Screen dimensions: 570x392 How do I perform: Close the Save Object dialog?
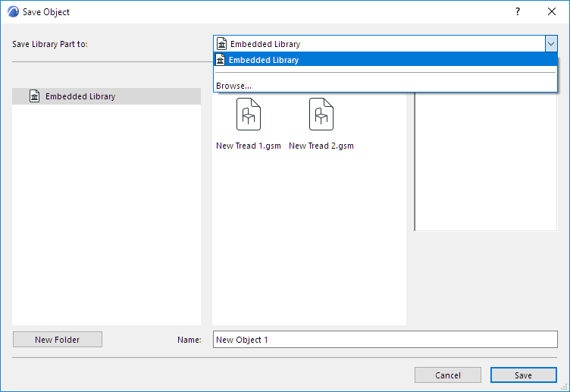[x=552, y=11]
